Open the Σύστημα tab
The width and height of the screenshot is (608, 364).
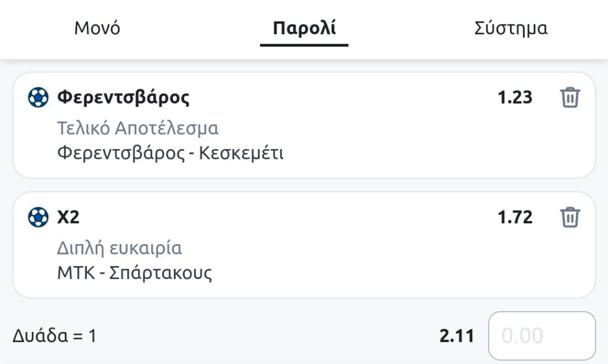pos(511,29)
